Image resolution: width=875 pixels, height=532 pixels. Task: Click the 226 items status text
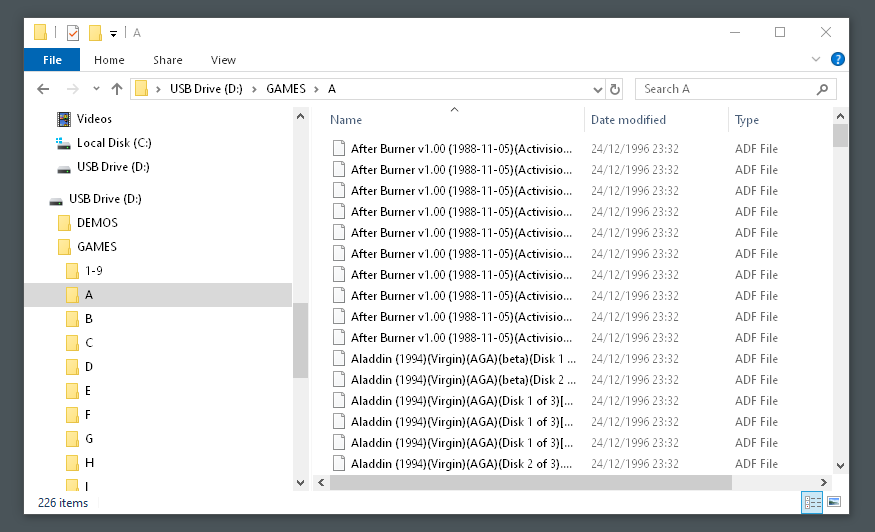coord(62,502)
